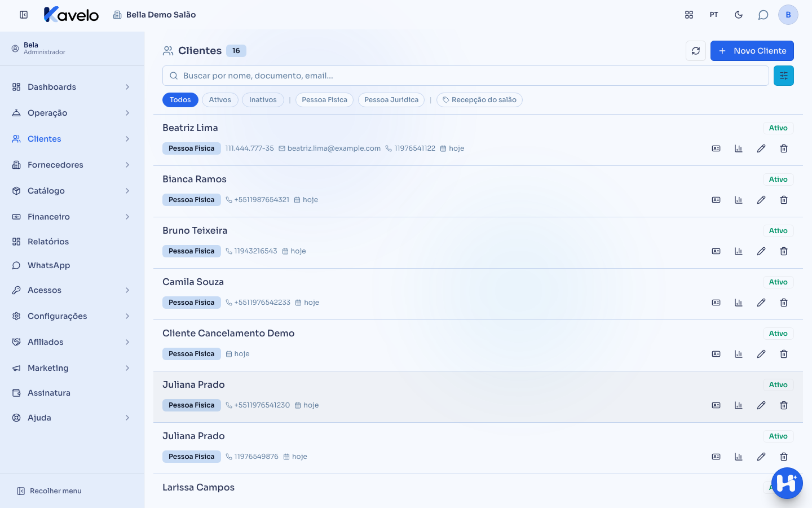Image resolution: width=812 pixels, height=508 pixels.
Task: Open the floating help assistant button
Action: coord(787,483)
